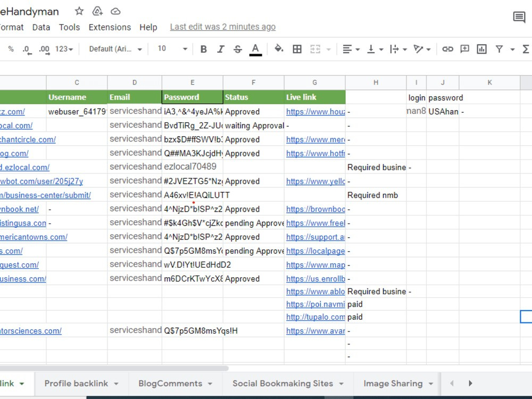Select the USAhan password cell
The image size is (532, 399).
443,112
